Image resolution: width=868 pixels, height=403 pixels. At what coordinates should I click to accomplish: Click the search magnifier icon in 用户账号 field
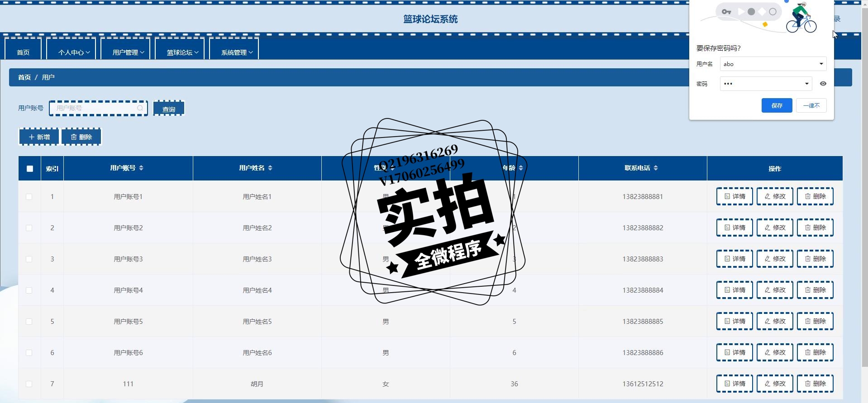(140, 108)
